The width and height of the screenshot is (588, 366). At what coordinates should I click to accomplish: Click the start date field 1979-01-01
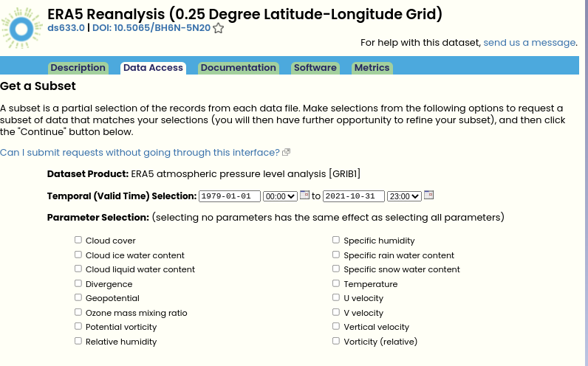(x=230, y=196)
